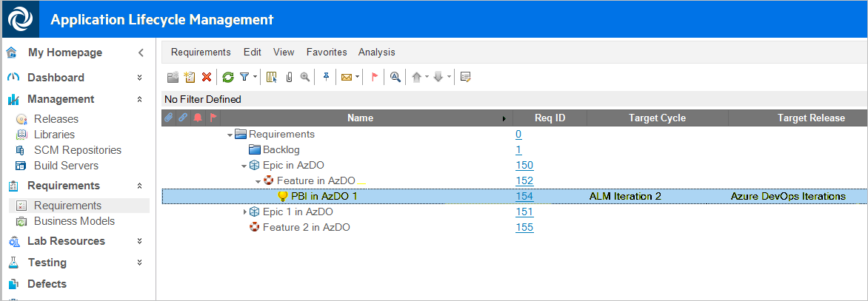
Task: Click the chain link column header icon
Action: 183,118
